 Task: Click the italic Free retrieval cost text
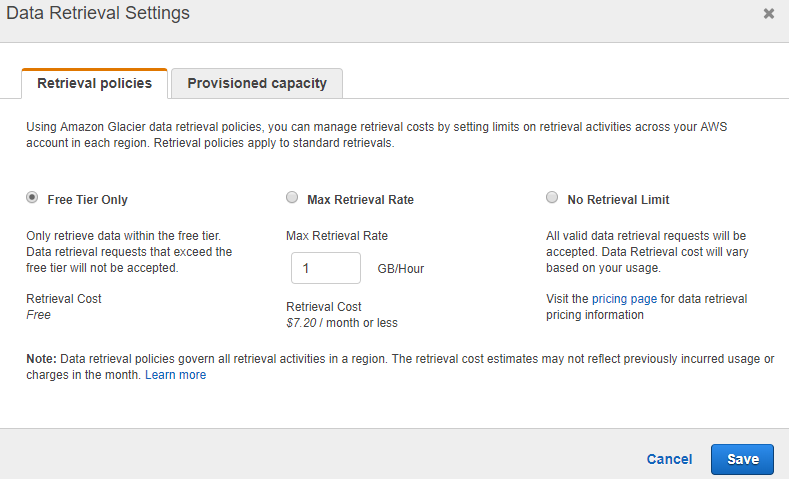(39, 315)
